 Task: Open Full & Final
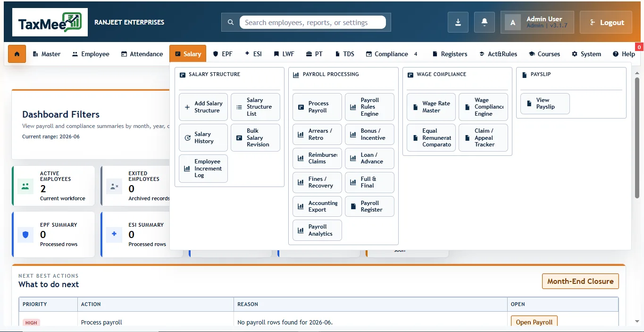369,182
